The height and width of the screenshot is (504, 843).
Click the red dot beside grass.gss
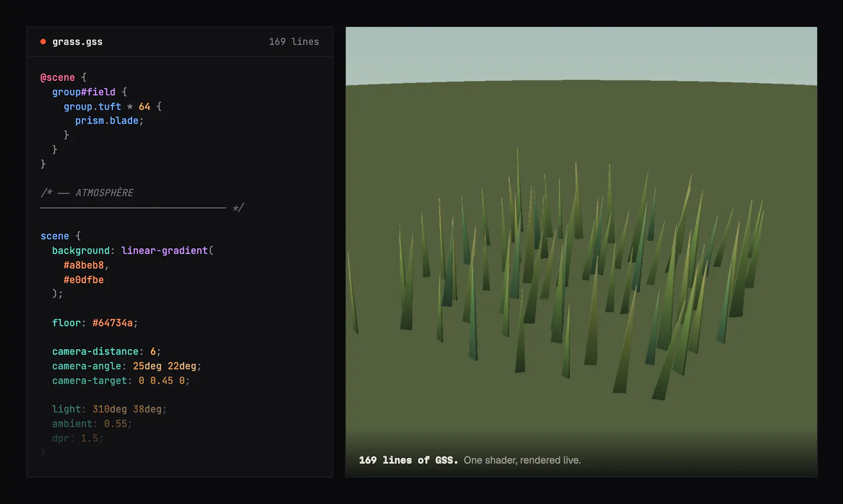[x=43, y=42]
